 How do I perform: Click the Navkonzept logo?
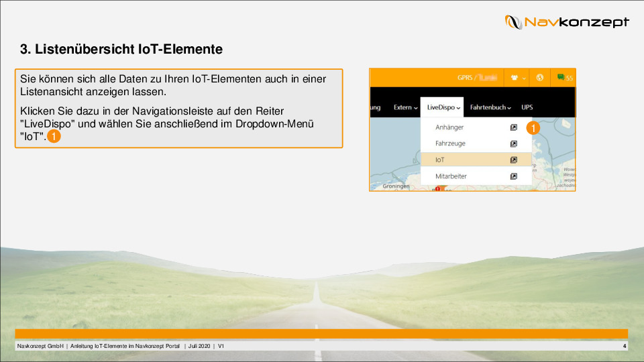[567, 21]
